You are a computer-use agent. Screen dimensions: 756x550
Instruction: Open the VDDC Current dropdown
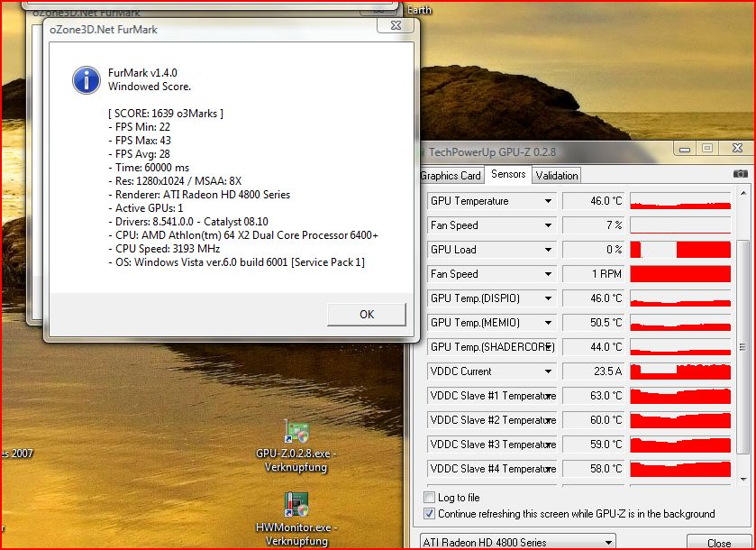tap(548, 371)
